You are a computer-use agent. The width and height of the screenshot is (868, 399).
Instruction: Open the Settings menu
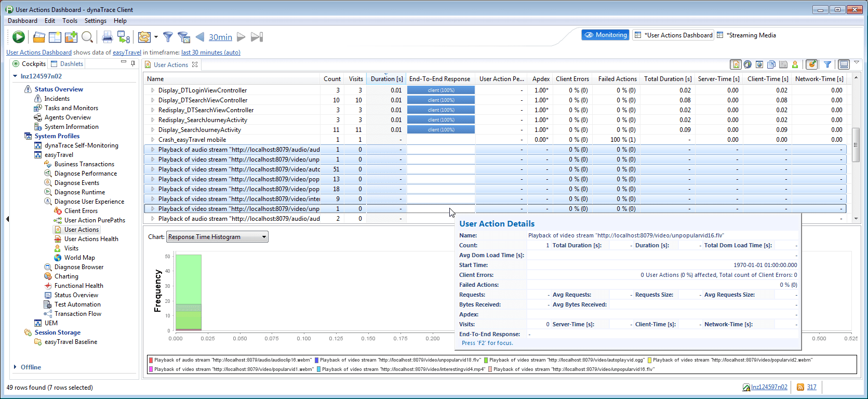[96, 21]
